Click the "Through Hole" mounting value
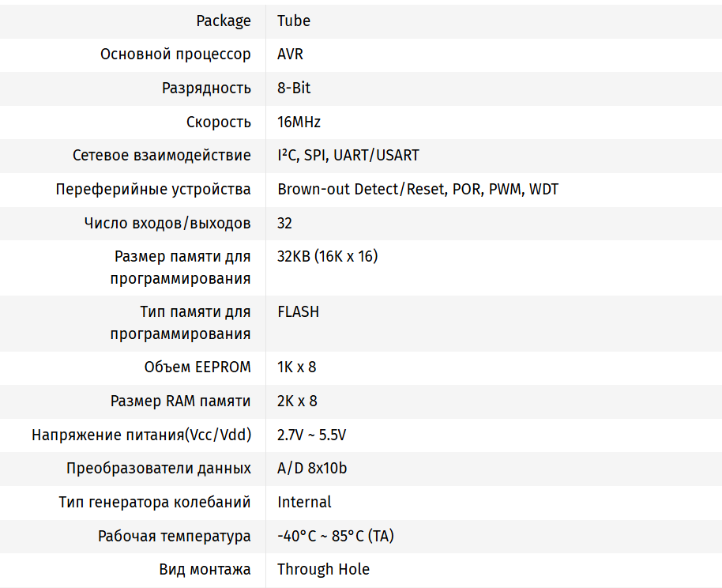The width and height of the screenshot is (722, 588). click(x=323, y=569)
